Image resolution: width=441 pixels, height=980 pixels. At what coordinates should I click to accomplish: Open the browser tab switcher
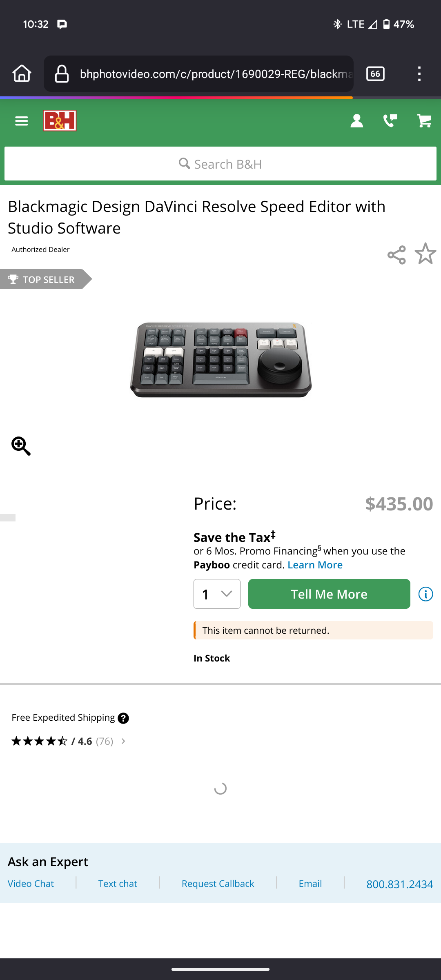[374, 73]
